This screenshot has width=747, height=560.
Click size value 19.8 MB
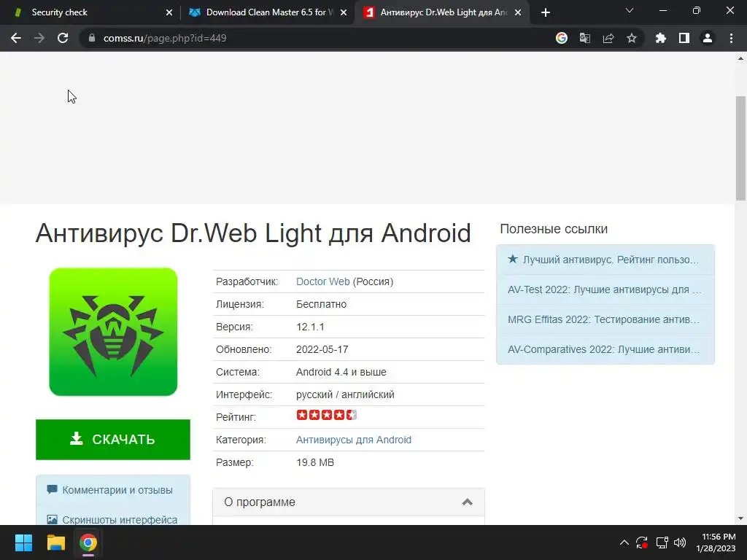[315, 462]
